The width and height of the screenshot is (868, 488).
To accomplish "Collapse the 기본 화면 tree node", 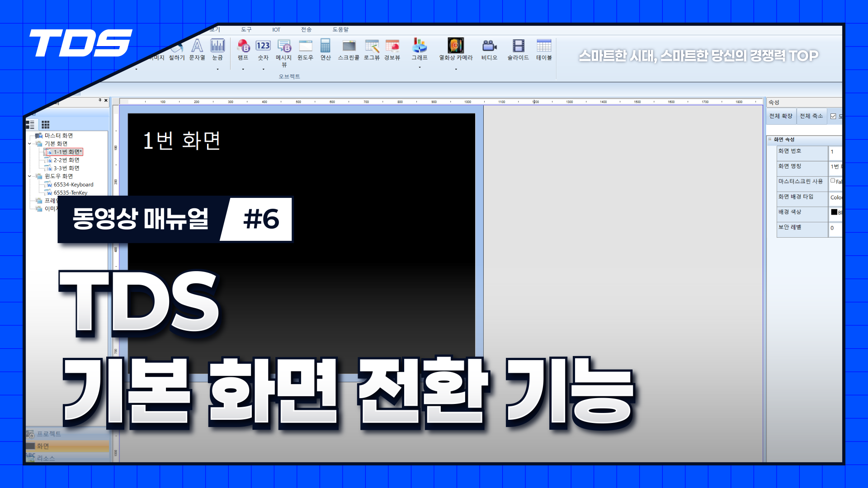I will click(30, 144).
